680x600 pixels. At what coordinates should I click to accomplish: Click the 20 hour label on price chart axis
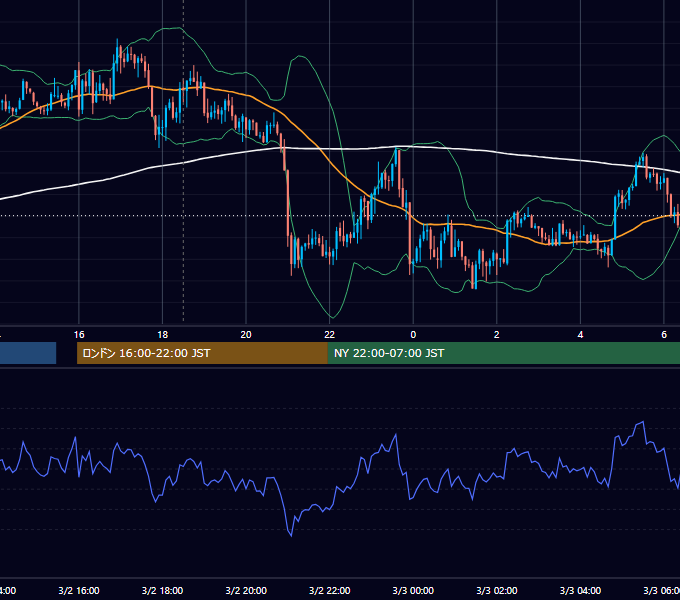click(x=246, y=335)
